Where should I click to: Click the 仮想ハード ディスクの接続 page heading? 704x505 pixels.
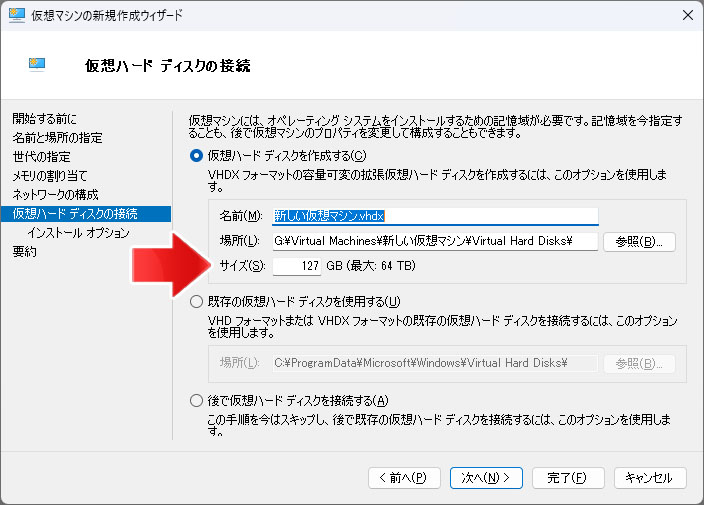click(167, 66)
